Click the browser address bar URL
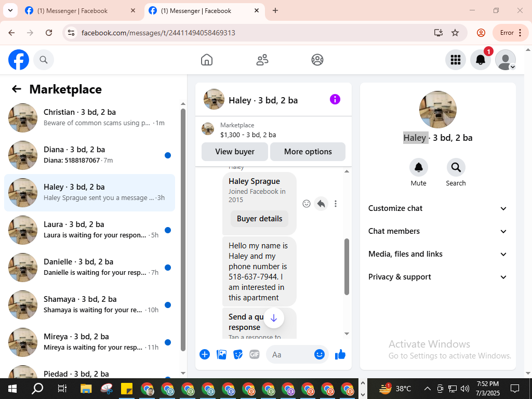The image size is (532, 399). 158,33
